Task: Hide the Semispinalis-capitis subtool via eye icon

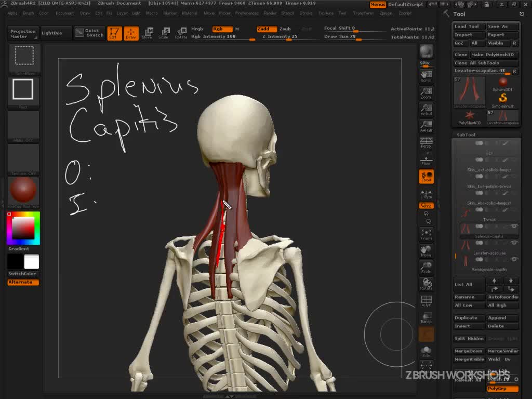Action: pyautogui.click(x=514, y=259)
